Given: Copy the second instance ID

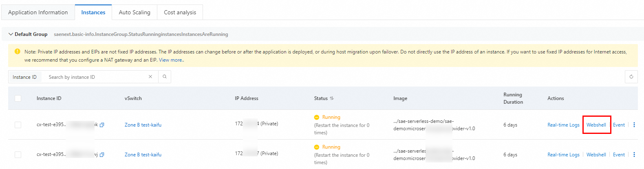Looking at the screenshot, I should click(x=102, y=155).
